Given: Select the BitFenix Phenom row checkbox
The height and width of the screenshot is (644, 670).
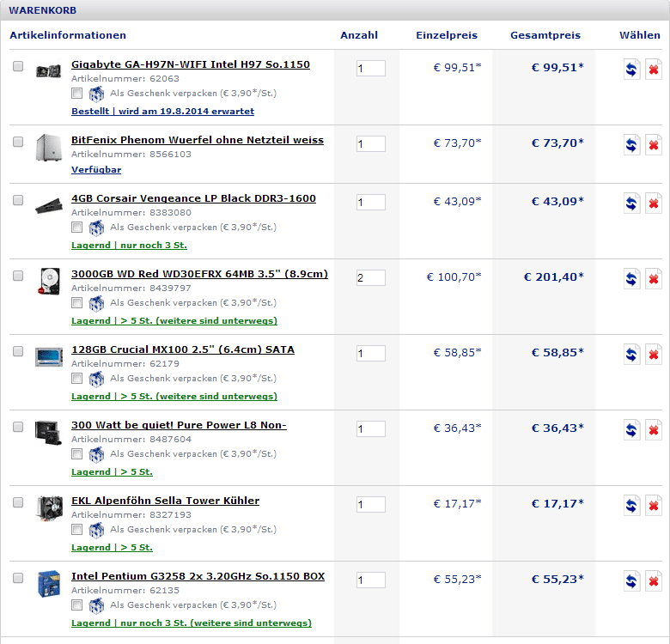Looking at the screenshot, I should (x=18, y=142).
